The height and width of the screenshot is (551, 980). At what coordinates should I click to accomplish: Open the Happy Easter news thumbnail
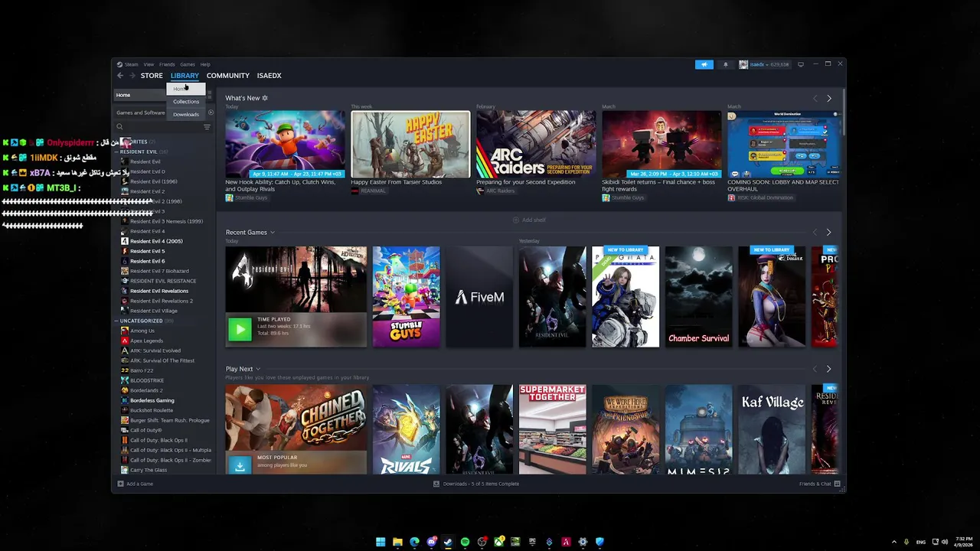(410, 145)
